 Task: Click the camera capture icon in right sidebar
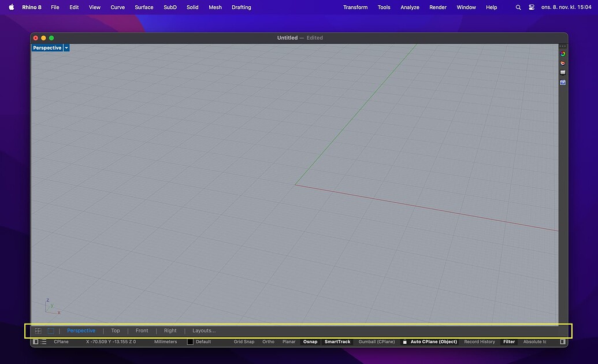pos(563,82)
